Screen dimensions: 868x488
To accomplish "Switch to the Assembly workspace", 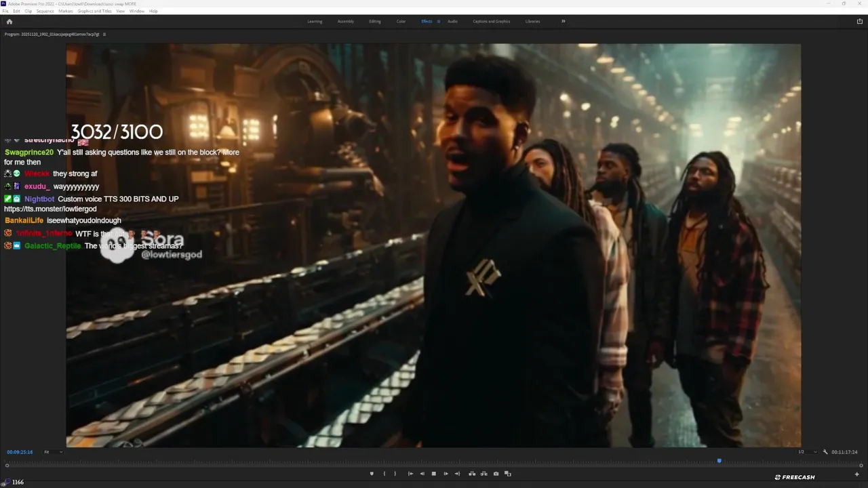I will point(346,21).
